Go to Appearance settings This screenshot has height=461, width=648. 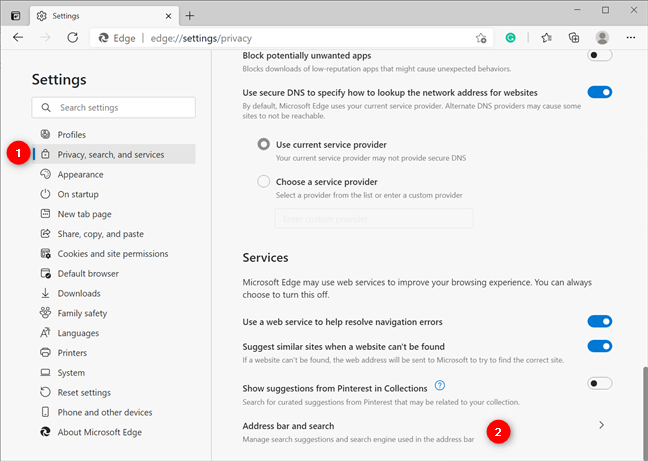click(x=113, y=174)
